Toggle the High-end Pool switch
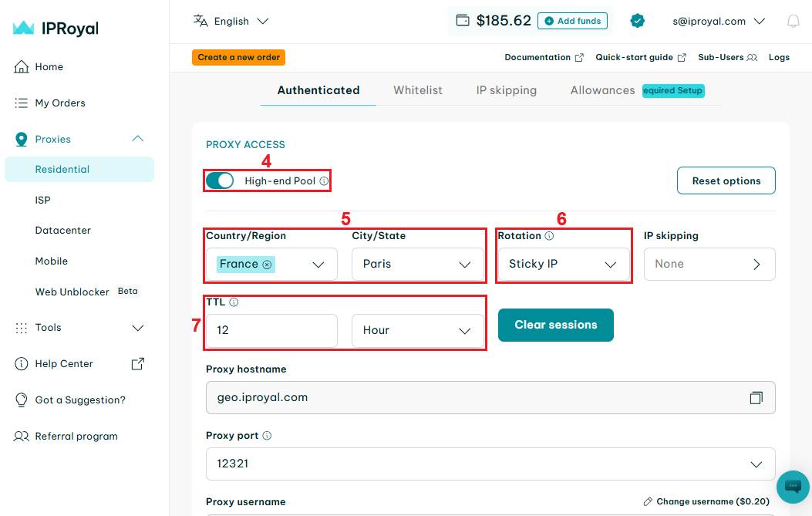Viewport: 812px width, 516px height. pos(220,180)
